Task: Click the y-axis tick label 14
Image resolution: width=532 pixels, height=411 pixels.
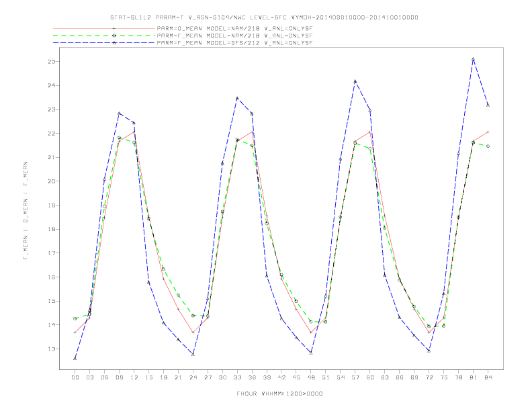Action: pos(52,325)
